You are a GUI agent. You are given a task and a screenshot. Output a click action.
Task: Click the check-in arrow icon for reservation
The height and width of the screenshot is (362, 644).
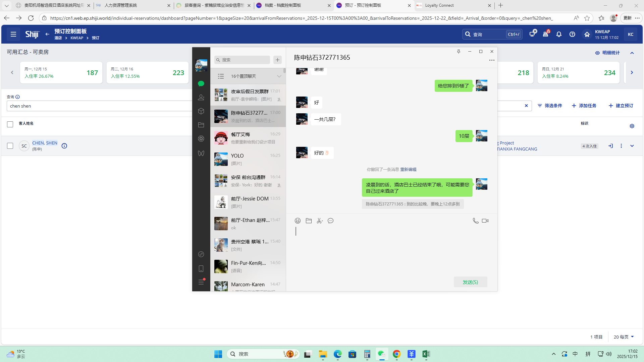(x=610, y=146)
